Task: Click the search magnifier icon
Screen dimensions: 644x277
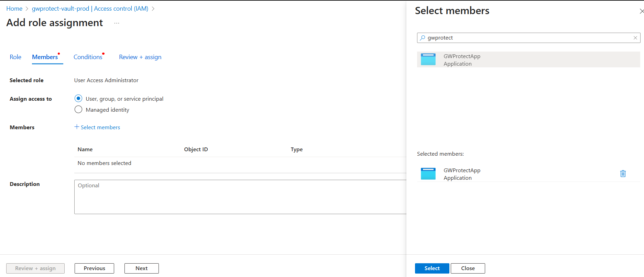Action: (423, 38)
